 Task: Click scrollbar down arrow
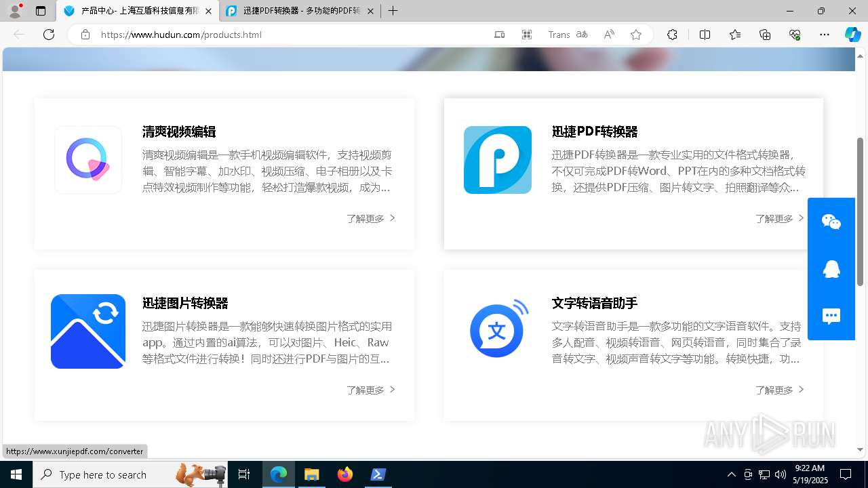tap(861, 449)
